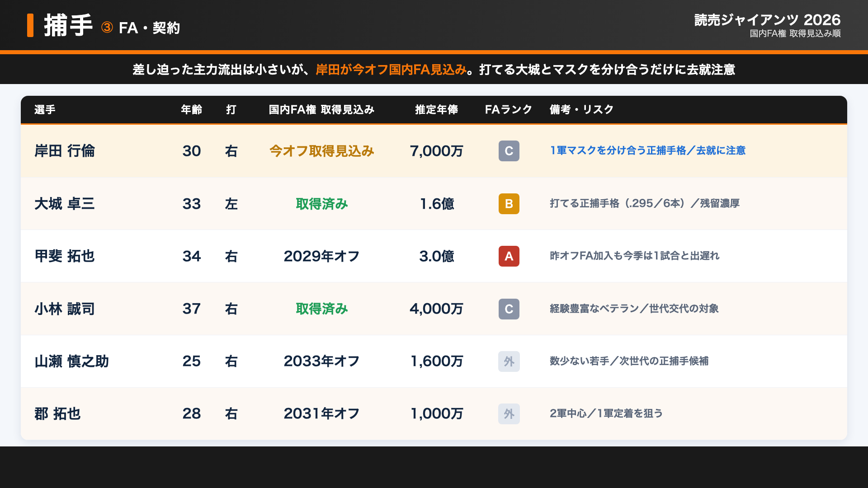Click the player name 小林 誠司
This screenshot has height=488, width=868.
pos(65,309)
